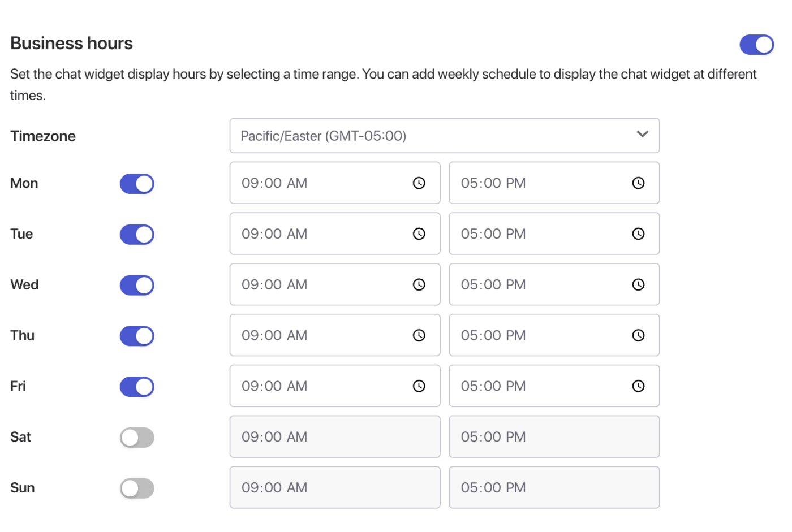
Task: Click the clock icon in Monday's start time
Action: [419, 183]
